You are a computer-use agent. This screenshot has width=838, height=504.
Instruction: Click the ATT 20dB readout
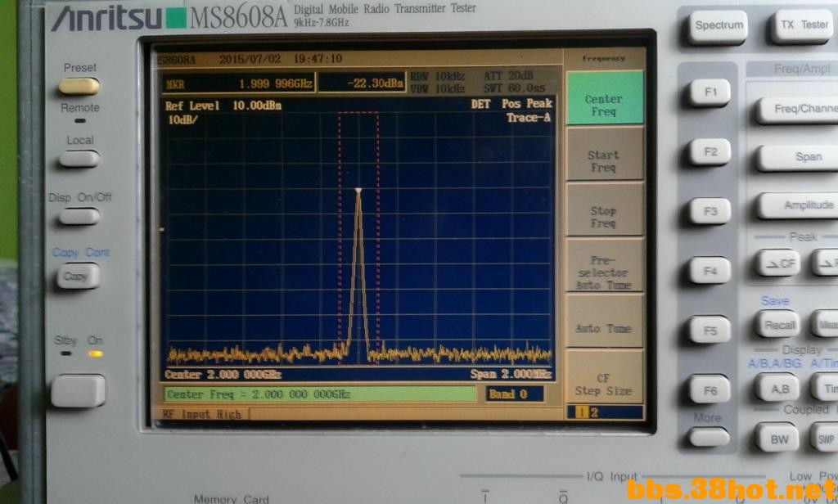pyautogui.click(x=508, y=76)
